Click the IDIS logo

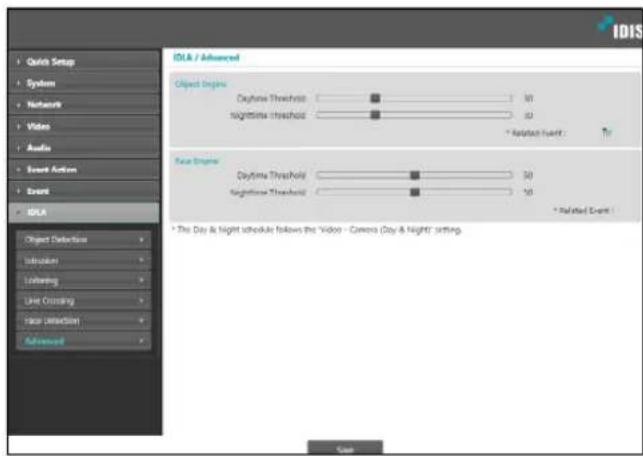pyautogui.click(x=619, y=27)
